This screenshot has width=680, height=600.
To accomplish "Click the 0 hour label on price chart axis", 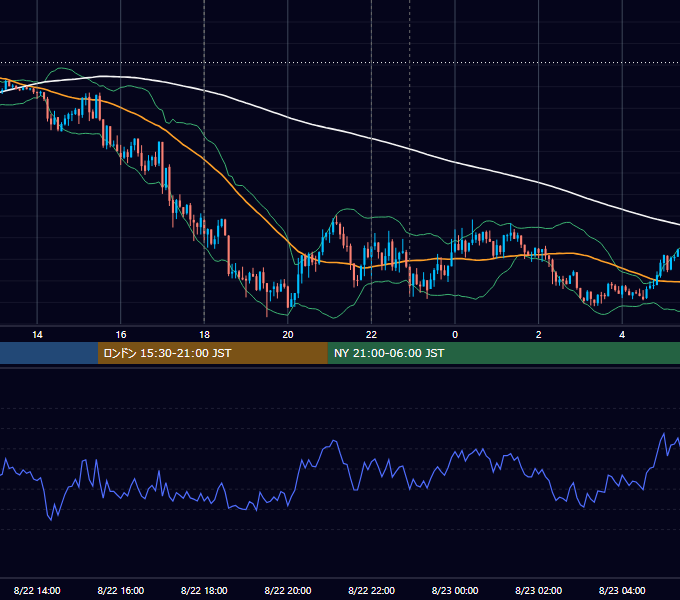I will (x=455, y=335).
